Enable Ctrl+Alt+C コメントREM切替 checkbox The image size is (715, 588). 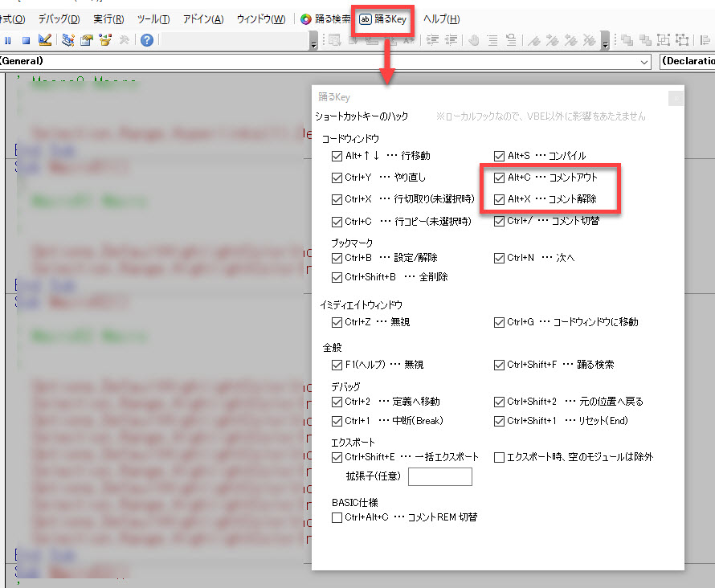337,517
